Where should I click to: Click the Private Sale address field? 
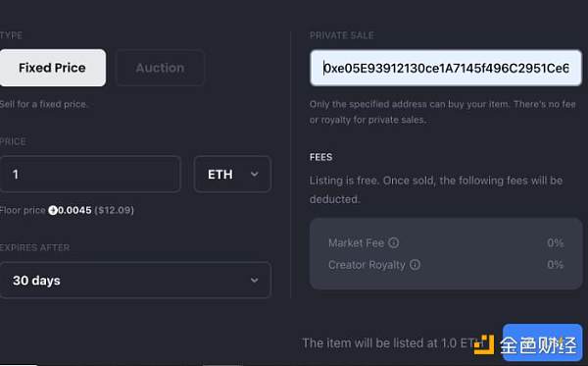click(446, 68)
